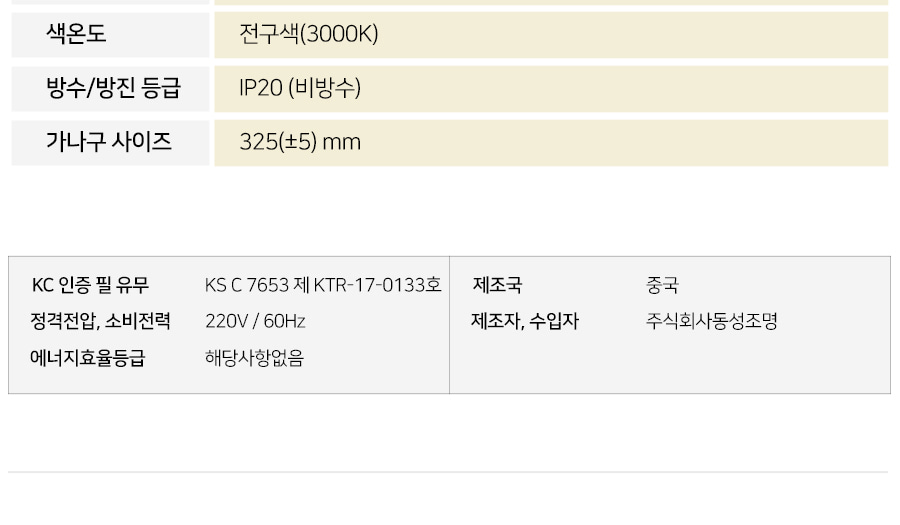Viewport: 900px width, 525px height.
Task: Click the 에너지효율등급 label
Action: (87, 357)
